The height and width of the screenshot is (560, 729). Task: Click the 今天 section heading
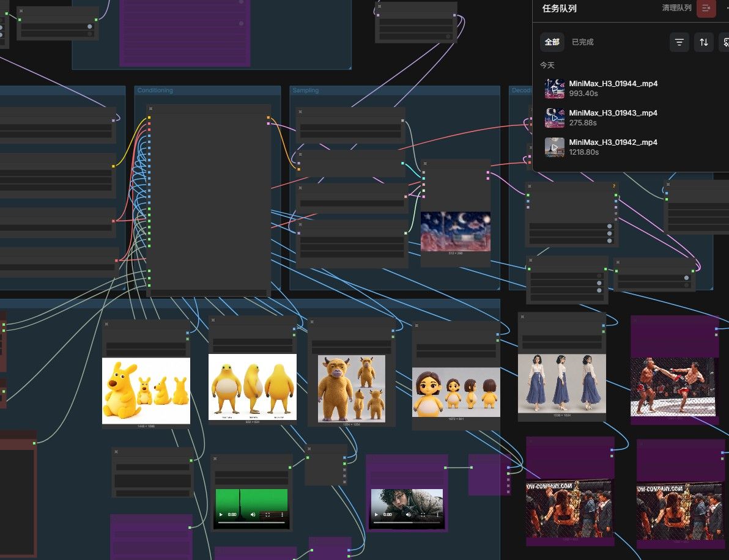coord(547,65)
